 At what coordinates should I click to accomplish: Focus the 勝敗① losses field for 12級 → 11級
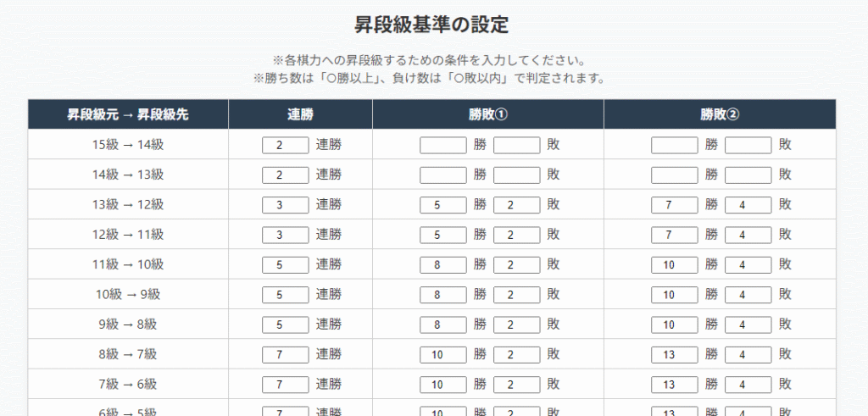point(516,235)
